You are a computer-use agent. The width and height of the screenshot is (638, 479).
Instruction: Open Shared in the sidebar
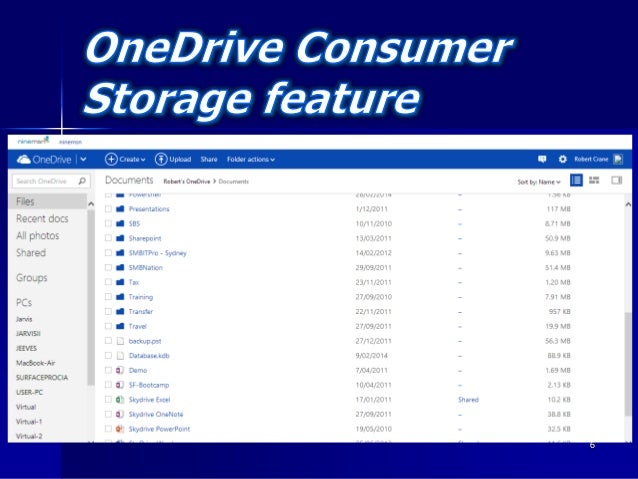[31, 253]
